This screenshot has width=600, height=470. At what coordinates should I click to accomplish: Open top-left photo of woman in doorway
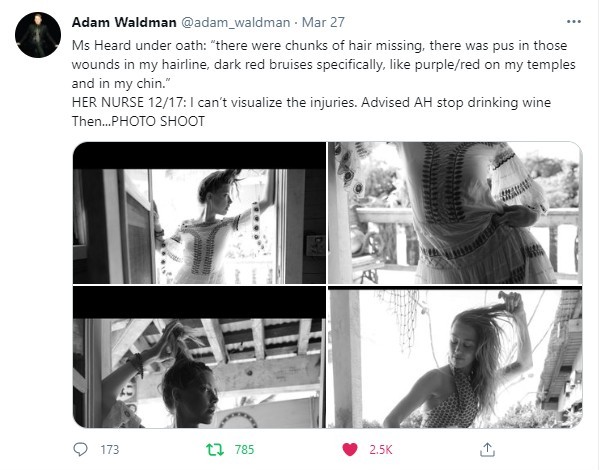(x=199, y=213)
